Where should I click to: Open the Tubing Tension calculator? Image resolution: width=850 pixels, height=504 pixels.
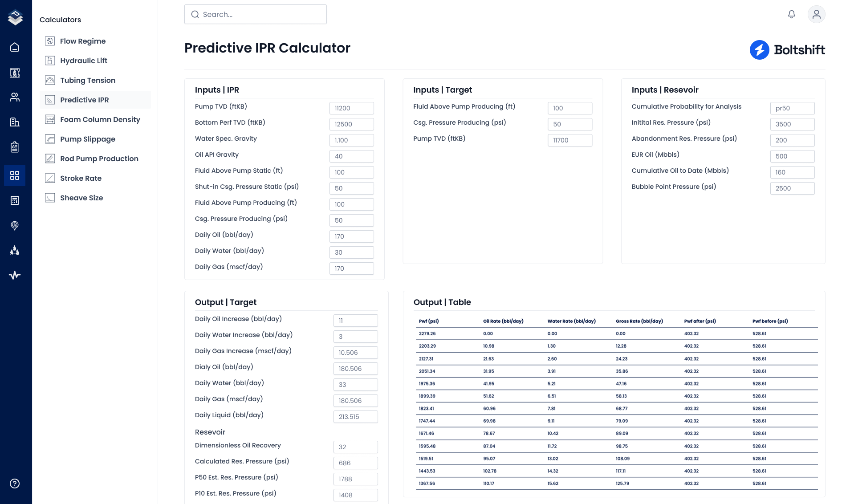tap(88, 80)
